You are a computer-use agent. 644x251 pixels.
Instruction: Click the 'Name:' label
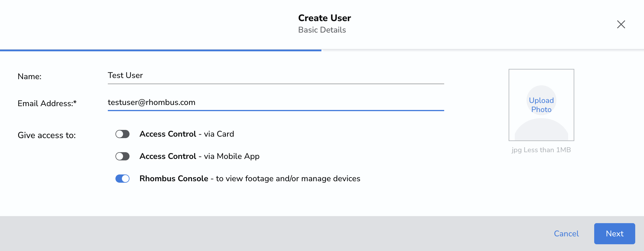tap(30, 77)
